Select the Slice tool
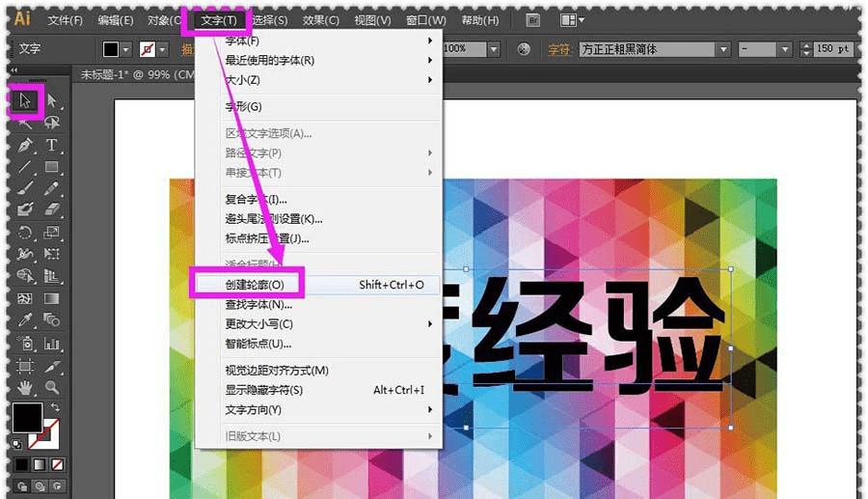Screen dimensions: 868x499 pos(51,366)
